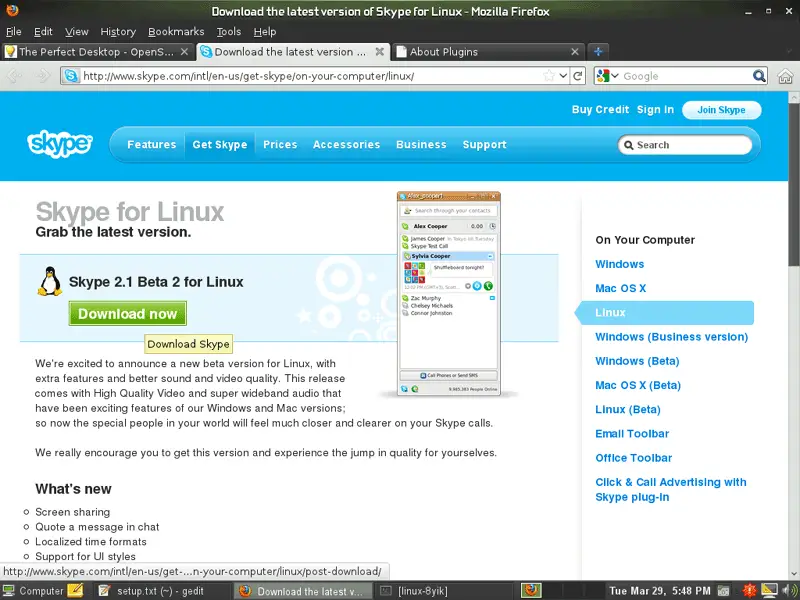Click the Email Toolbar link

coord(632,434)
